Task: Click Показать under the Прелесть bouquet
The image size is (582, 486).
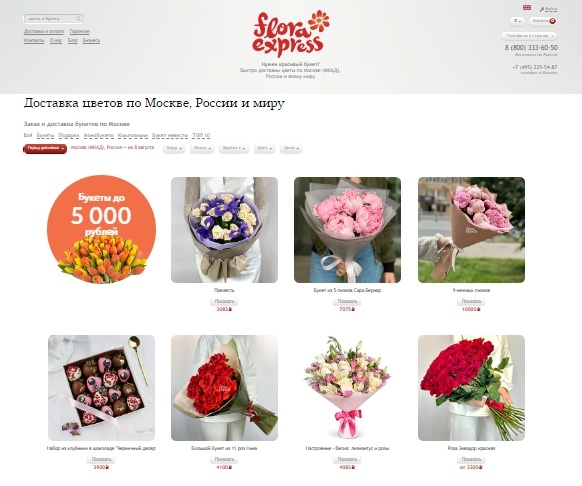Action: pos(224,301)
